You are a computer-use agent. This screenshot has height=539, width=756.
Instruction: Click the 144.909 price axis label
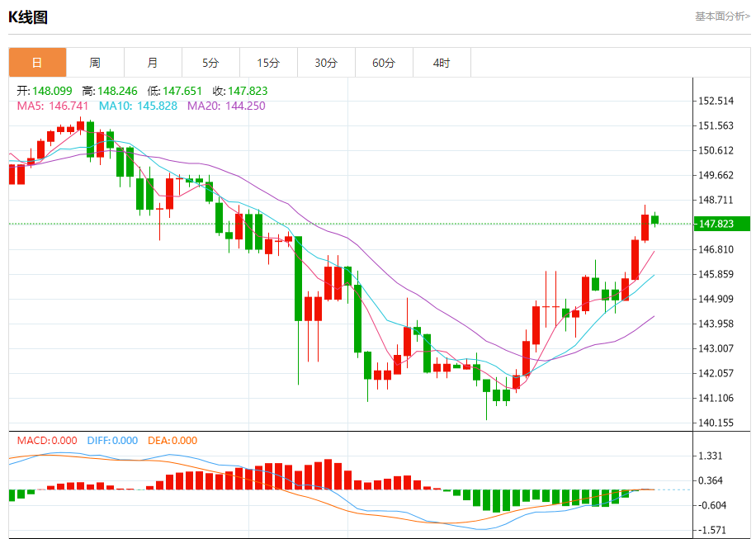tap(716, 299)
